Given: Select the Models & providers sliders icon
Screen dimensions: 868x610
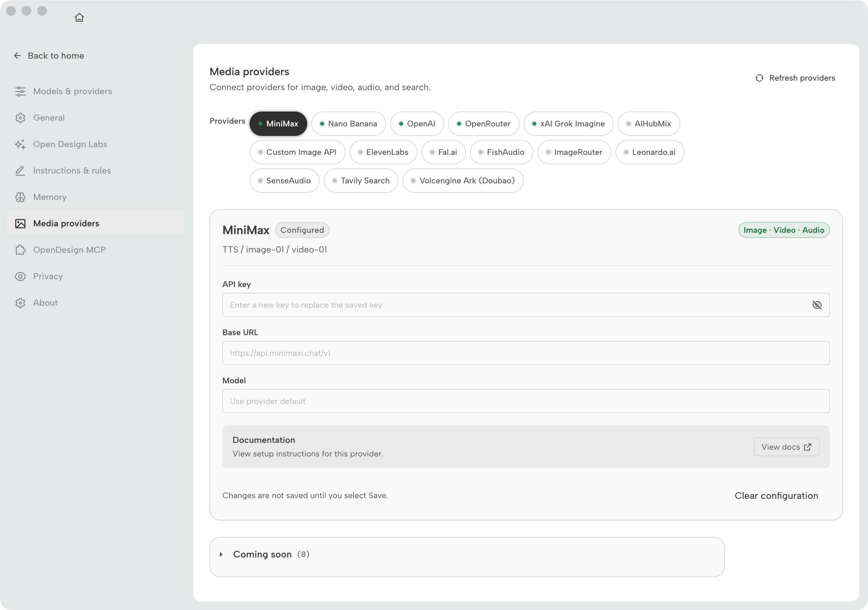Looking at the screenshot, I should point(20,91).
